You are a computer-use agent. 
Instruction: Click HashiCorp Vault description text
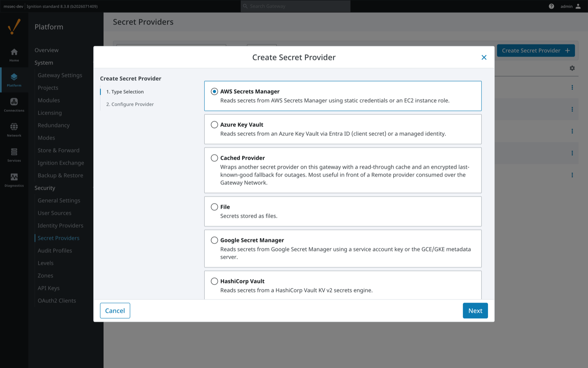click(x=296, y=290)
